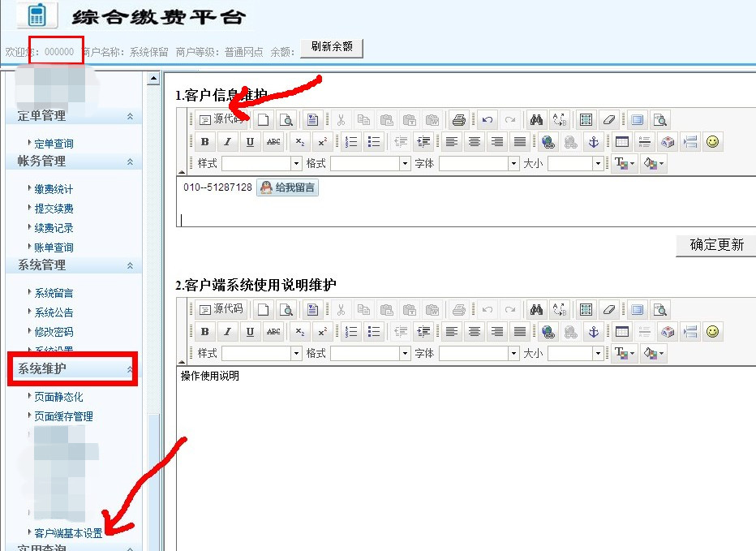Toggle 源代码 source view in the usage instructions editor
Viewport: 756px width, 551px height.
click(x=221, y=309)
